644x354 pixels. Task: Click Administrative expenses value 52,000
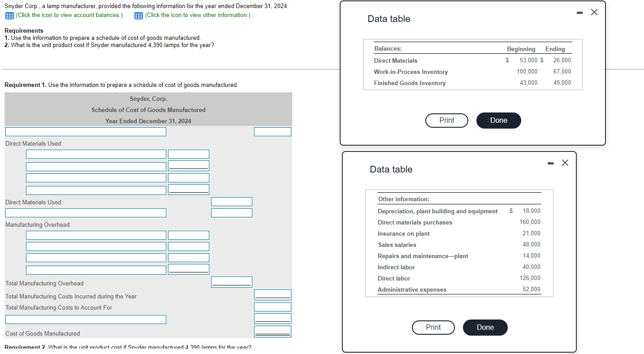[x=532, y=289]
